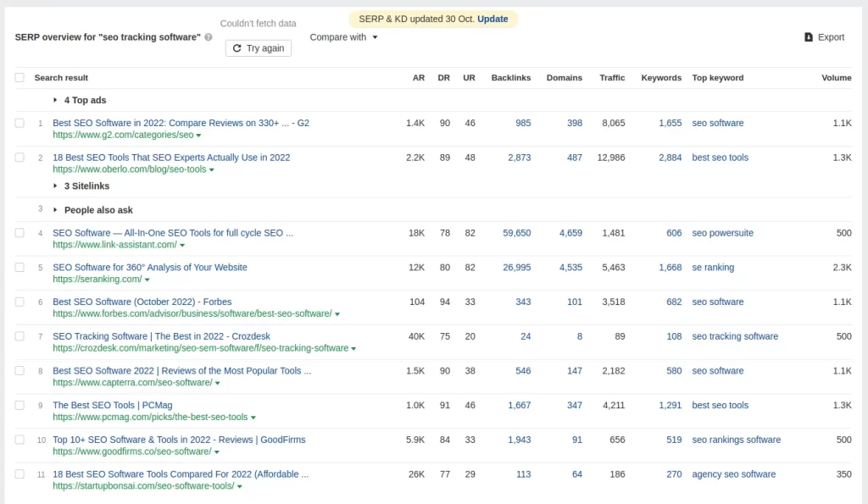Screen dimensions: 868x504
Task: Open SEO Software for 360° Analysis title
Action: click(x=150, y=267)
